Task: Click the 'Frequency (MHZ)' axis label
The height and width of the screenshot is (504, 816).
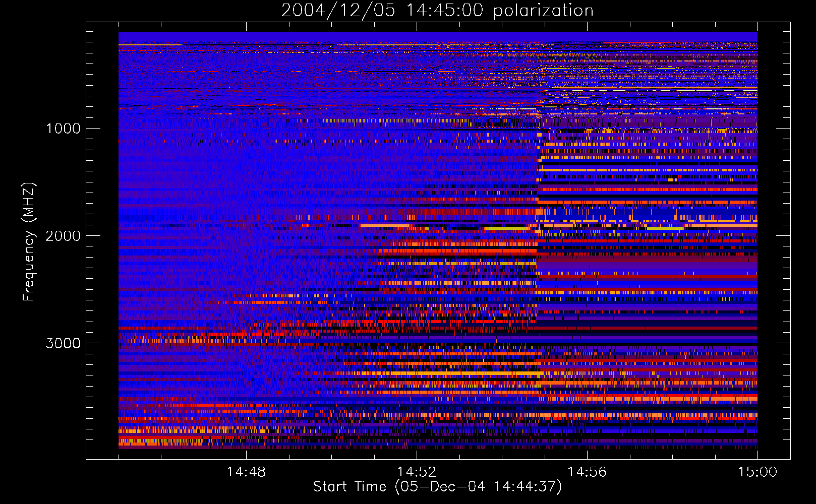Action: [x=29, y=242]
